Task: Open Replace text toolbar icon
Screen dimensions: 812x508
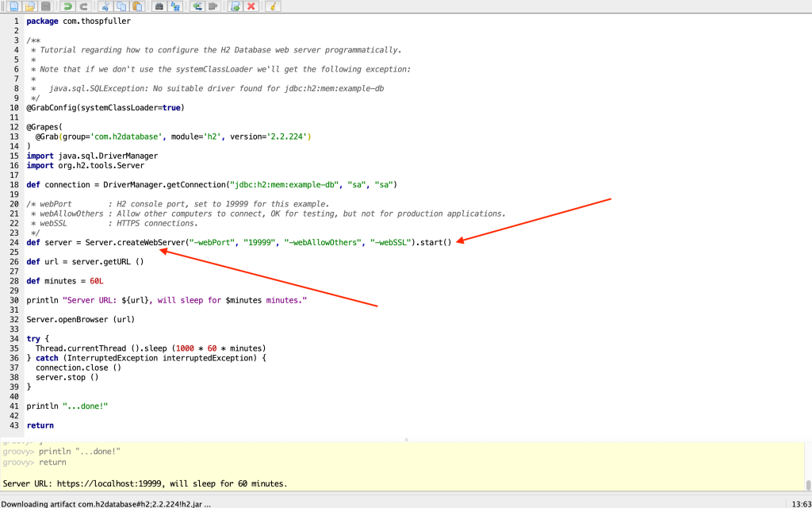Action: (x=175, y=6)
